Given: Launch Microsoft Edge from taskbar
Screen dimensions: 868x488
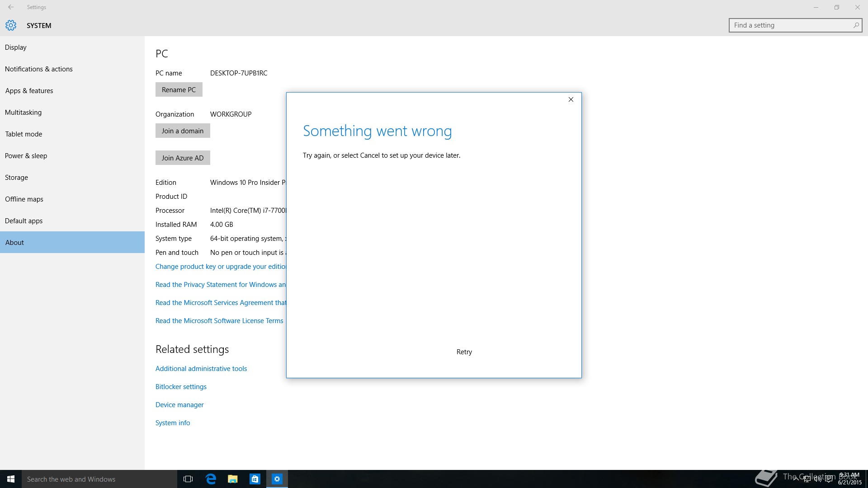Looking at the screenshot, I should click(211, 479).
